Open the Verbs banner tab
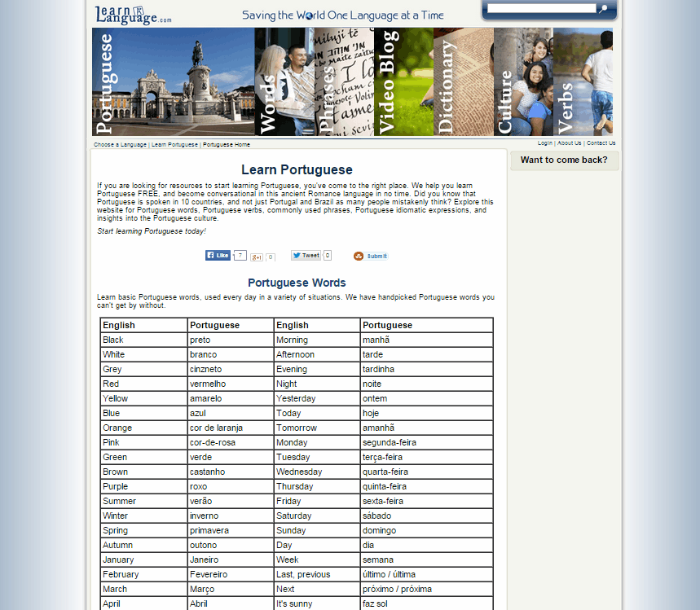700x610 pixels. [583, 81]
